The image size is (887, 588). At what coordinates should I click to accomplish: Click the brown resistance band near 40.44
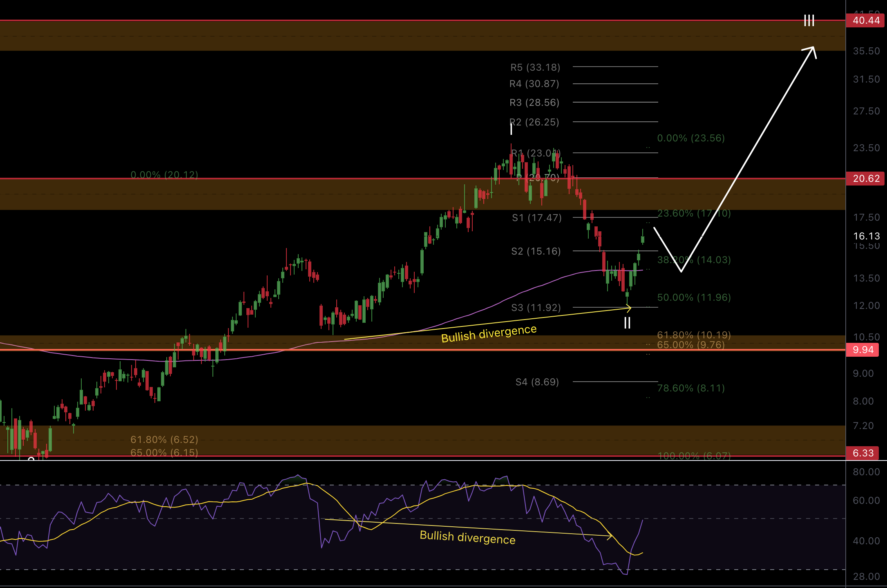tap(409, 36)
